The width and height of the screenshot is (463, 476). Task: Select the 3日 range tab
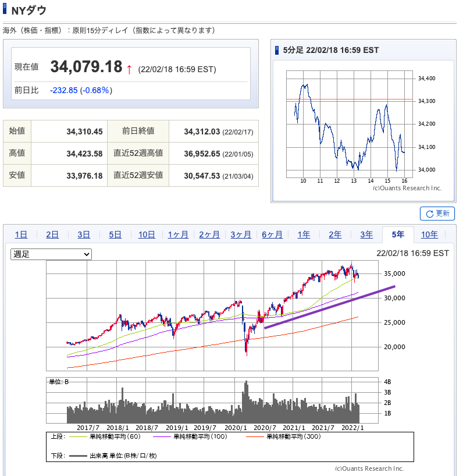tap(84, 235)
